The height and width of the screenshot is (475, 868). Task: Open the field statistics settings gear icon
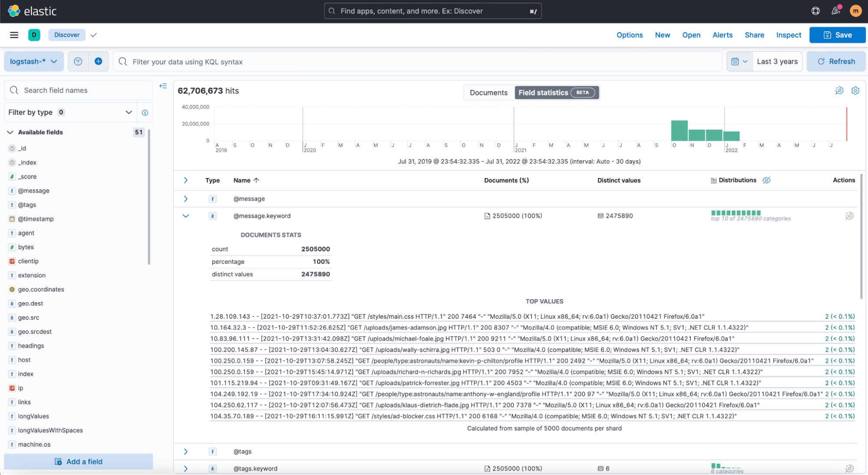coord(855,91)
